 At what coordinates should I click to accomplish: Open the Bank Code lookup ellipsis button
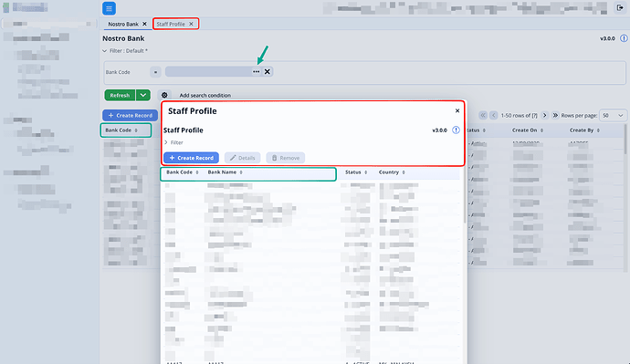click(x=256, y=72)
